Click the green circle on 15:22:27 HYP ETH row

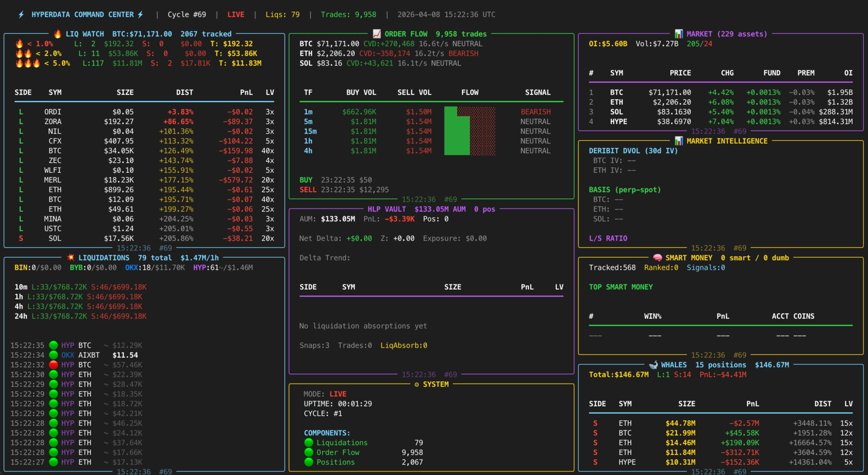(54, 462)
